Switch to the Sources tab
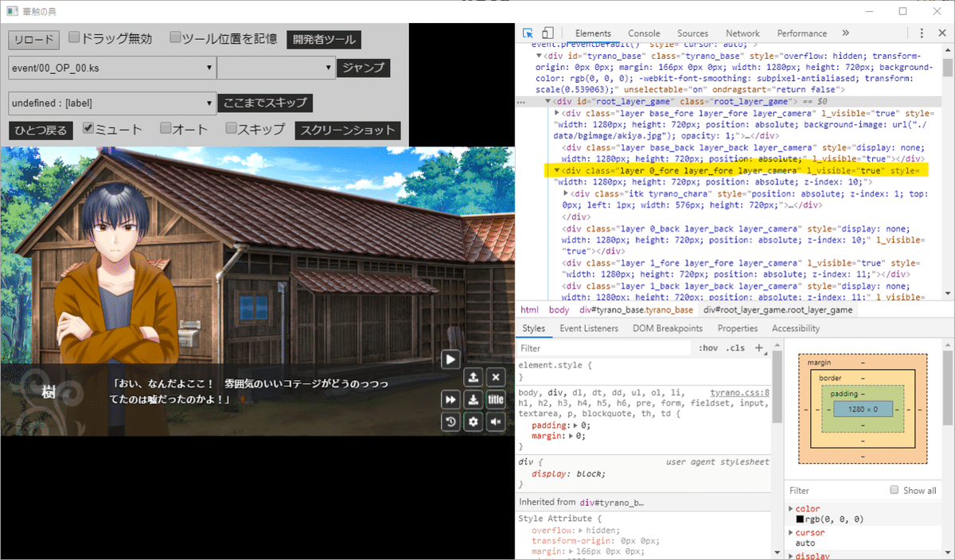The width and height of the screenshot is (955, 560). tap(692, 33)
